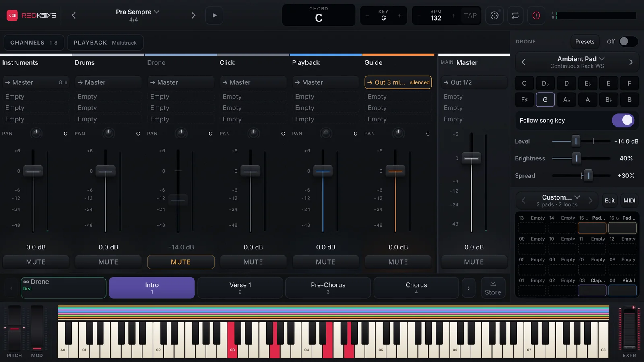The image size is (644, 362).
Task: Open drone Presets button
Action: (x=585, y=41)
